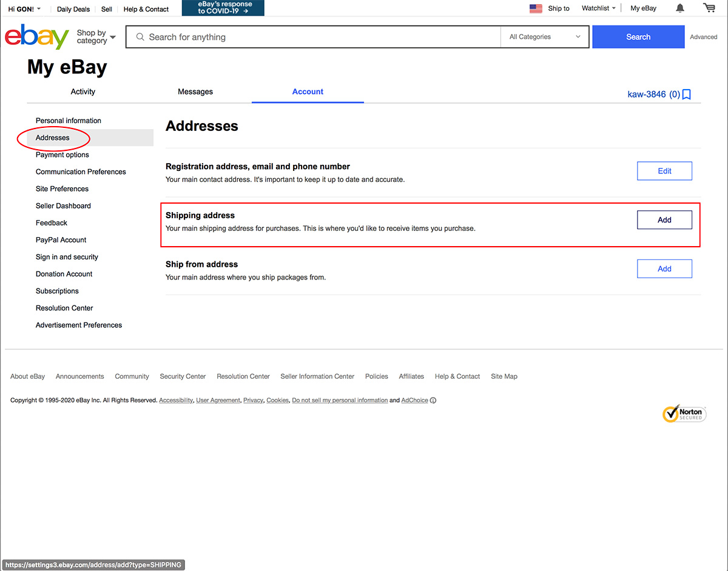Screen dimensions: 728x571
Task: Open Resolution Center in the sidebar
Action: (64, 308)
